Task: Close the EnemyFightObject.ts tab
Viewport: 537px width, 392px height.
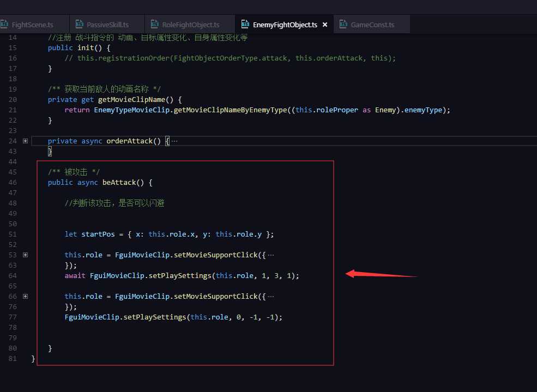Action: [325, 25]
